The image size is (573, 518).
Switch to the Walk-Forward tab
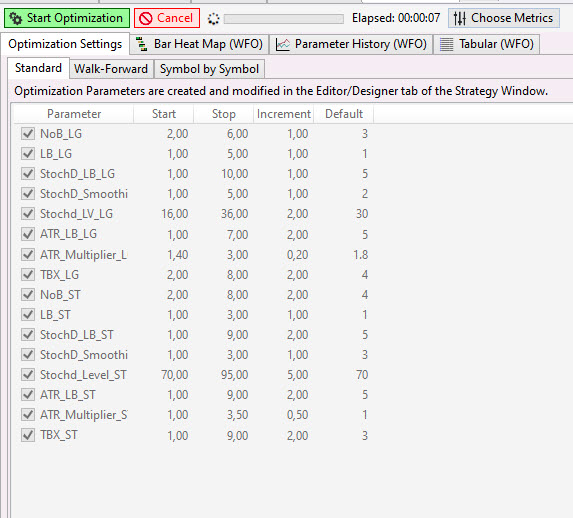tap(111, 69)
